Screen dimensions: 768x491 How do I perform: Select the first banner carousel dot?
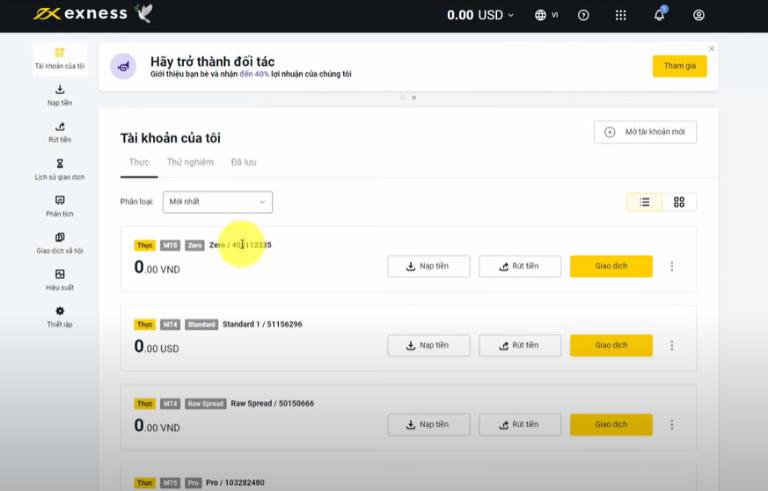403,98
